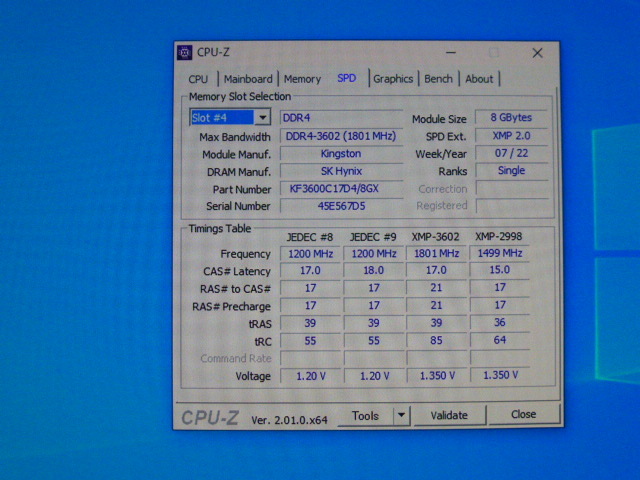Click the Week/Year 07 / 22 value
Viewport: 640px width, 480px height.
point(511,153)
